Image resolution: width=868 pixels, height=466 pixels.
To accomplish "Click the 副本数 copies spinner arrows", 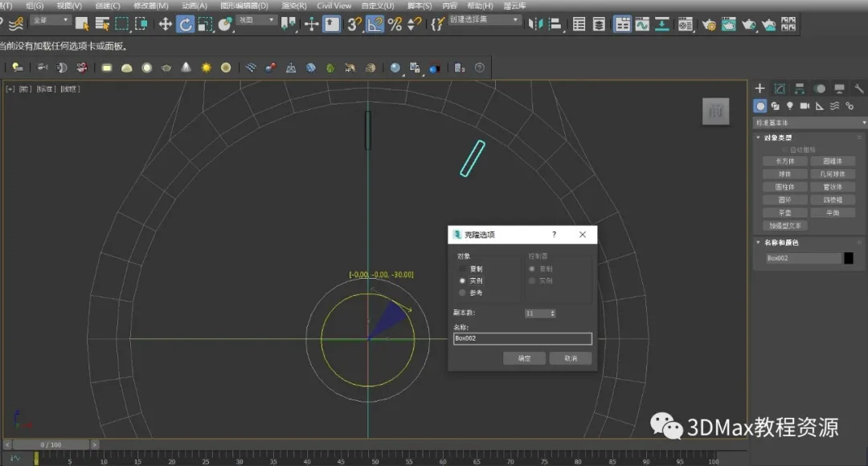I will tap(552, 313).
